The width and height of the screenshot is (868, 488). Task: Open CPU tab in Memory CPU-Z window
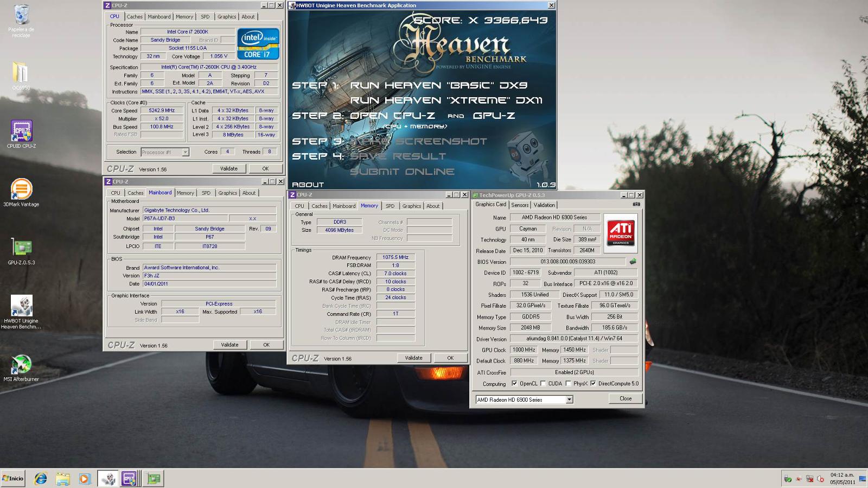pos(299,206)
